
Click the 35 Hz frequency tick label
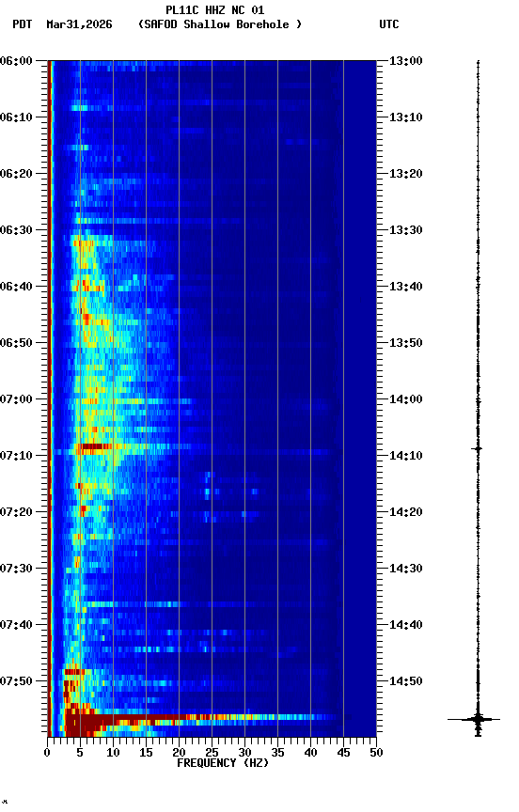coord(277,753)
